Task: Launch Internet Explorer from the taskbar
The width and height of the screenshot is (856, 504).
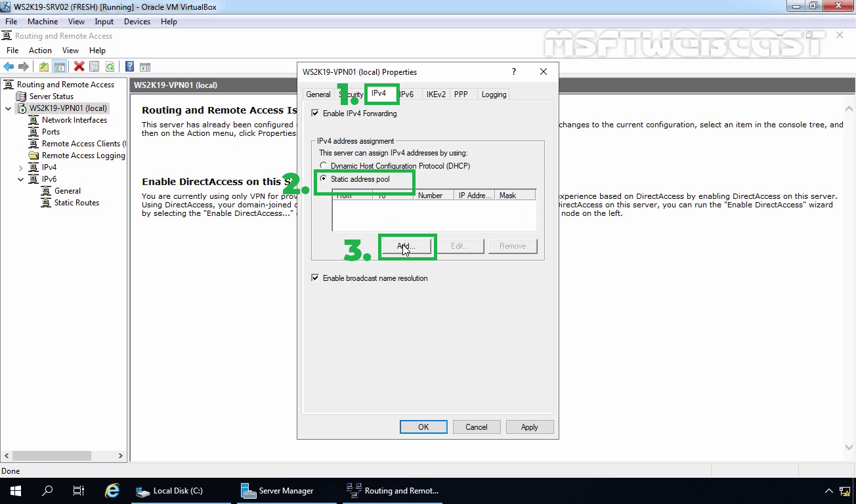Action: click(112, 491)
